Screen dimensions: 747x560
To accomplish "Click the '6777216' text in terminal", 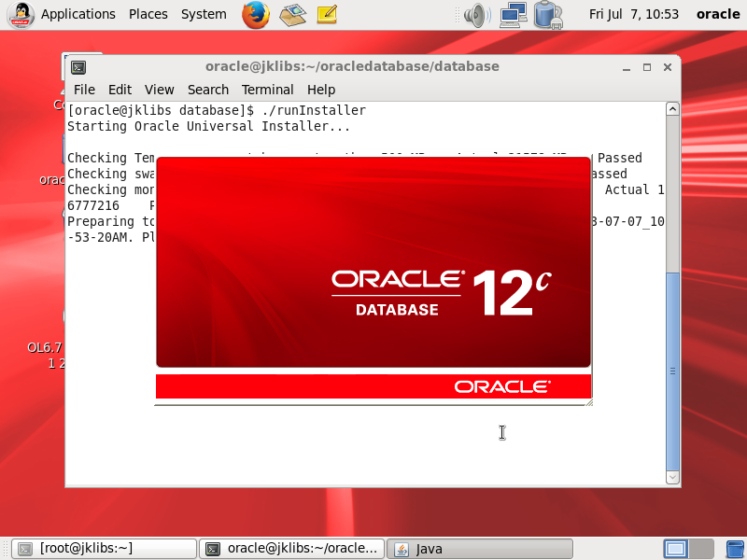I will 92,205.
